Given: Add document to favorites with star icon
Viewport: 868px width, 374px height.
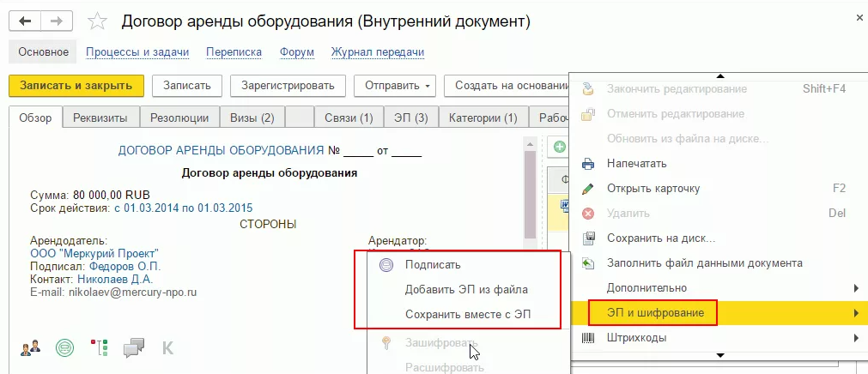Looking at the screenshot, I should point(98,20).
